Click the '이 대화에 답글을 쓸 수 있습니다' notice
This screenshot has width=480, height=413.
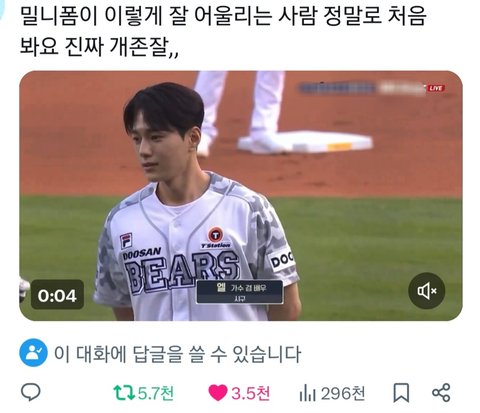[x=178, y=354]
